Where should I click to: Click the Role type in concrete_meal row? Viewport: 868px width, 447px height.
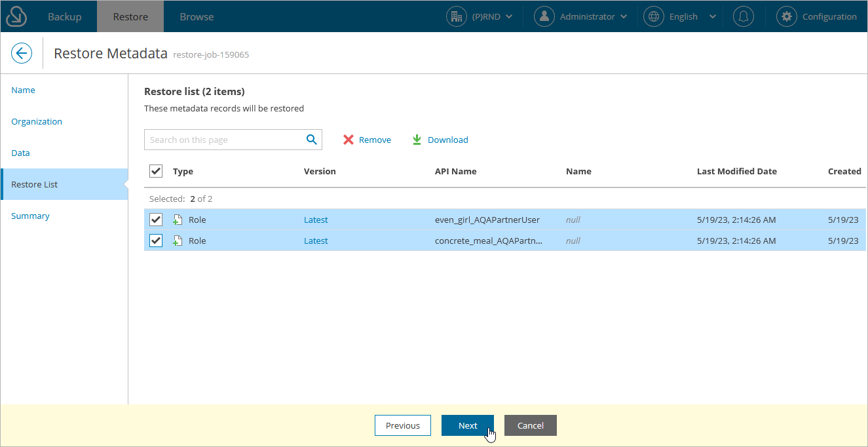pyautogui.click(x=197, y=241)
